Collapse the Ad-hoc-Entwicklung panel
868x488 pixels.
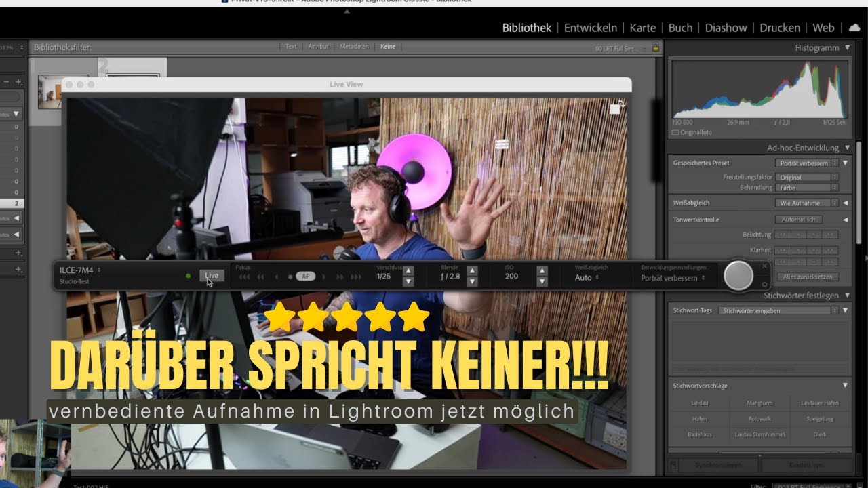tap(847, 148)
